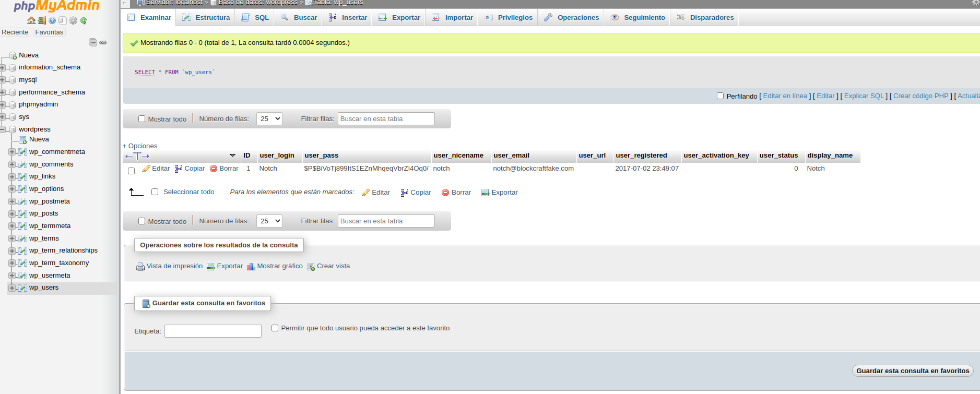The width and height of the screenshot is (980, 394).
Task: Expand the performance_schema database node
Action: [3, 92]
